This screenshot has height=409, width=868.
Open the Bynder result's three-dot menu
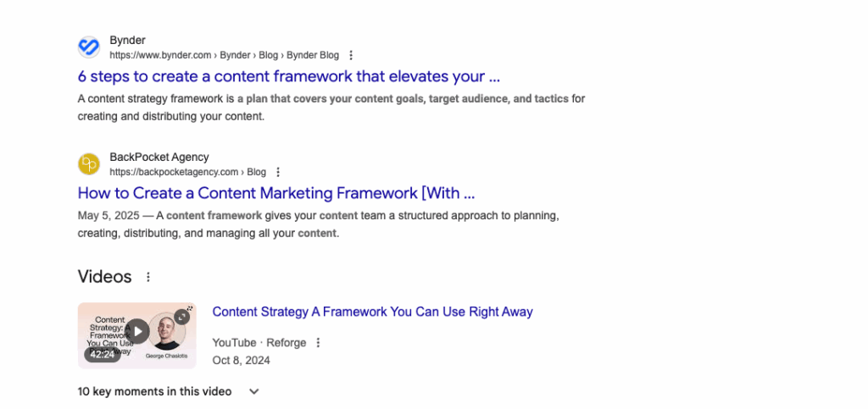tap(351, 55)
